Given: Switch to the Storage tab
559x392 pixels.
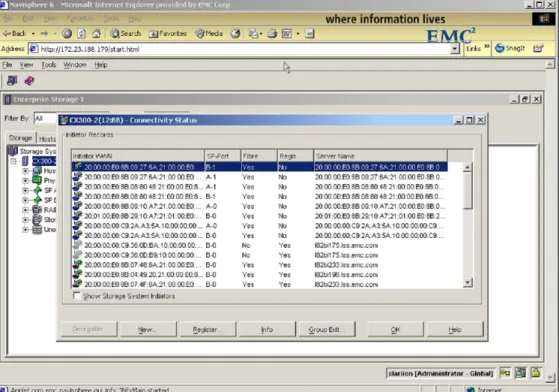Looking at the screenshot, I should 20,138.
